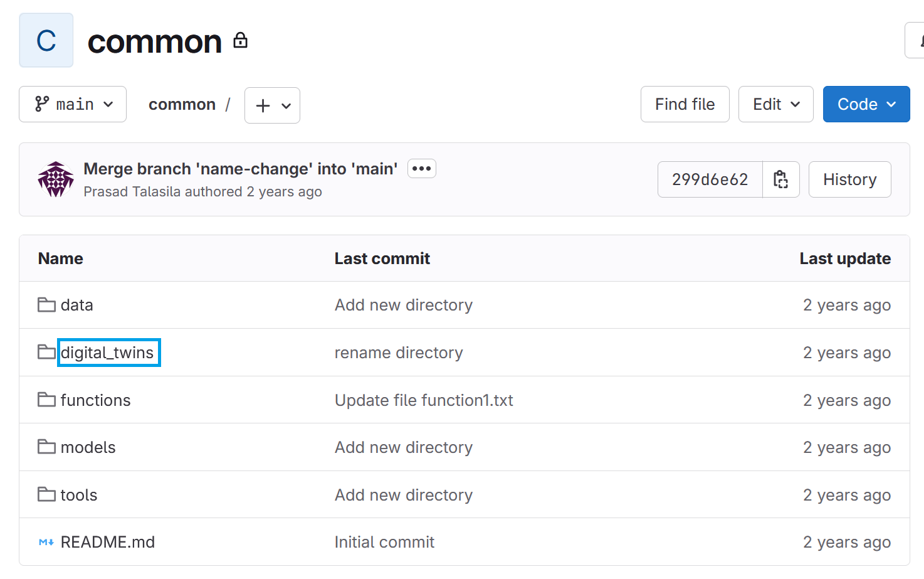The height and width of the screenshot is (579, 924).
Task: Click the Merge branch 'name-change' commit message
Action: [240, 168]
